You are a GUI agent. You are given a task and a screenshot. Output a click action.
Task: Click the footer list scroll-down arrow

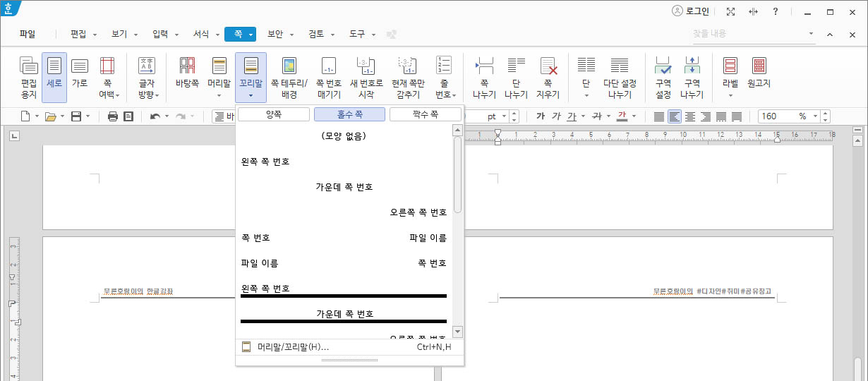[x=457, y=332]
